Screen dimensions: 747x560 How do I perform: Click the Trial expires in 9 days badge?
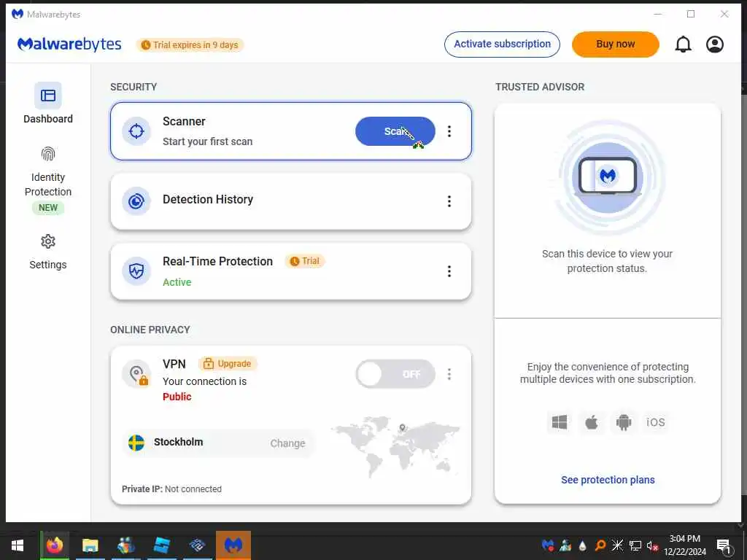tap(190, 45)
